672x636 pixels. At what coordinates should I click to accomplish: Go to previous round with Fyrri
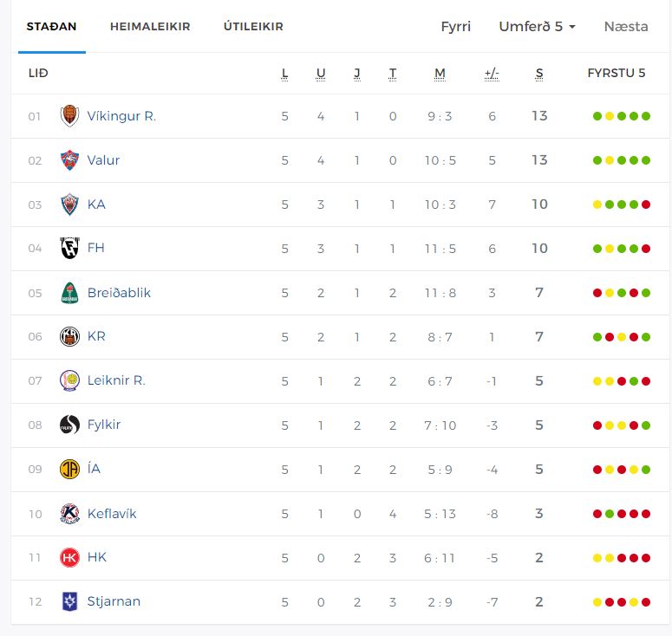pyautogui.click(x=456, y=27)
